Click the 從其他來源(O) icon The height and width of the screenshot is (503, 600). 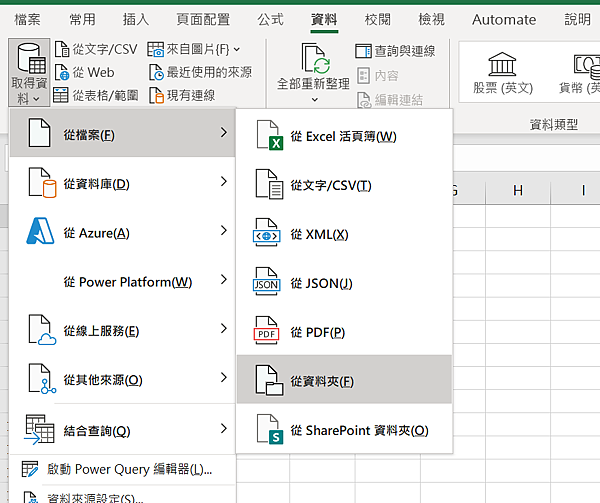[x=42, y=379]
